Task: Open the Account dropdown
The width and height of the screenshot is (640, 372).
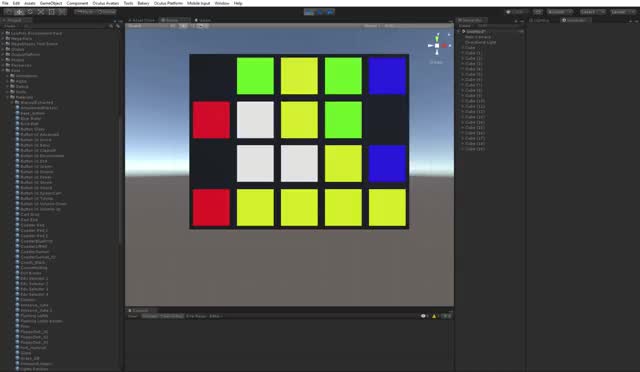Action: tap(560, 12)
